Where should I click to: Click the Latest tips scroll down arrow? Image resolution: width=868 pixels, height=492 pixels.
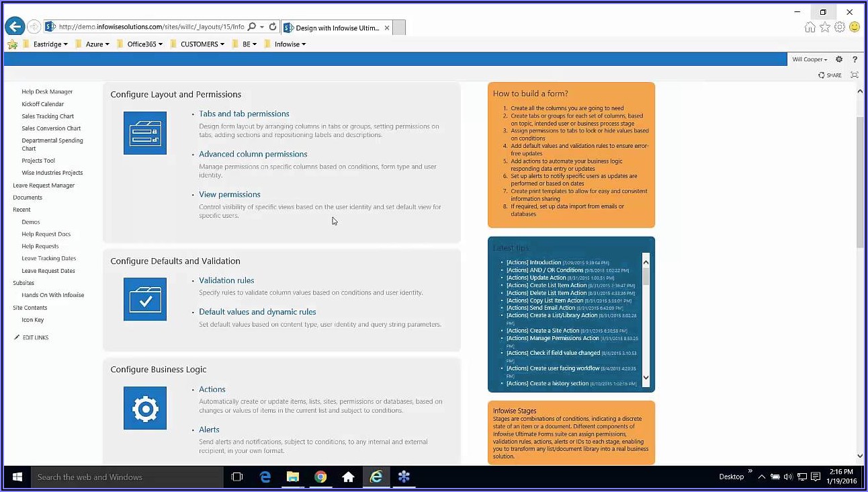(x=646, y=378)
